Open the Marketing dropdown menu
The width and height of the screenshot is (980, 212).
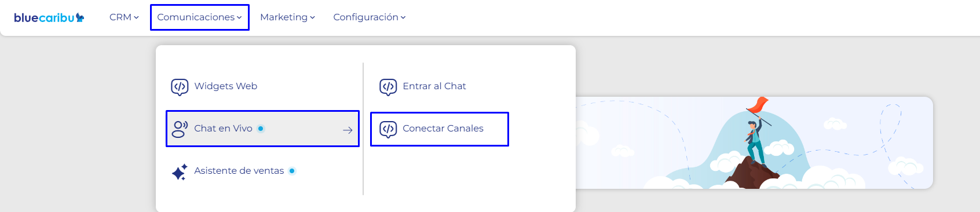(287, 17)
